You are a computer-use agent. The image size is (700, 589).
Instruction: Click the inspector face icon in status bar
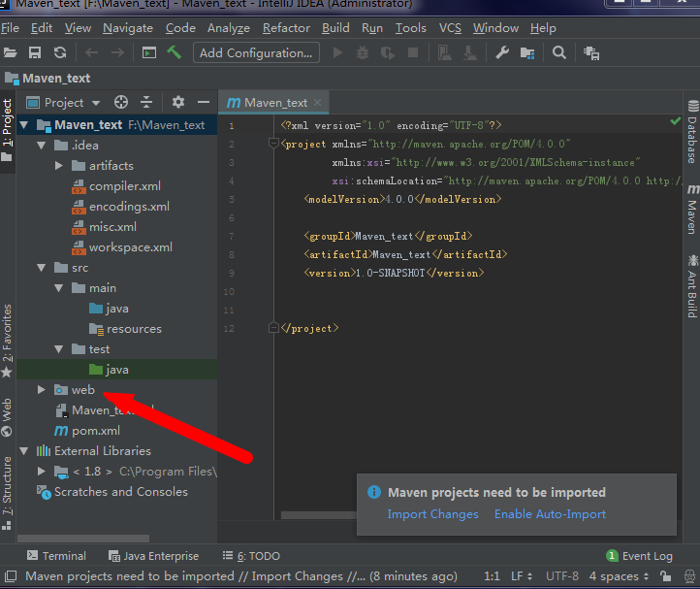pos(690,576)
